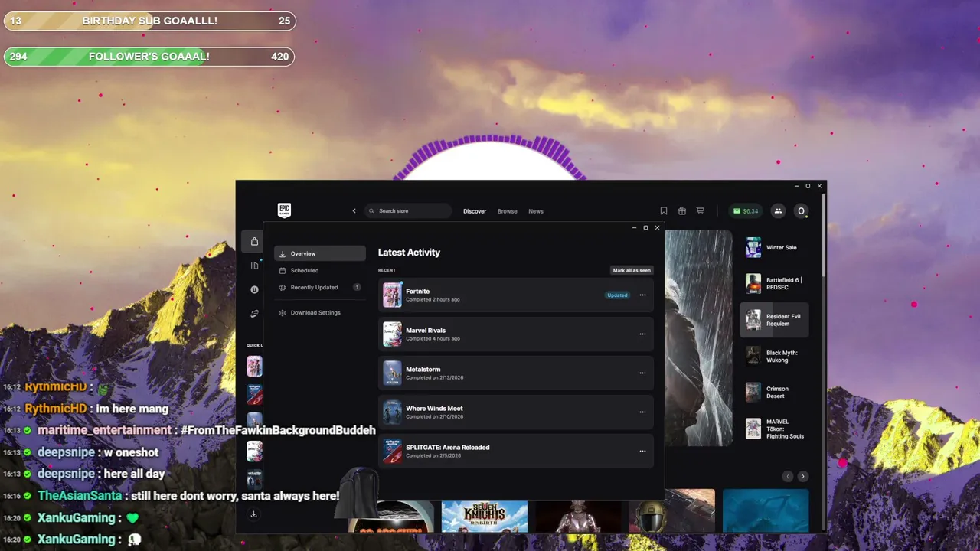Click the Epic Games logo
The height and width of the screenshot is (551, 980).
click(284, 210)
